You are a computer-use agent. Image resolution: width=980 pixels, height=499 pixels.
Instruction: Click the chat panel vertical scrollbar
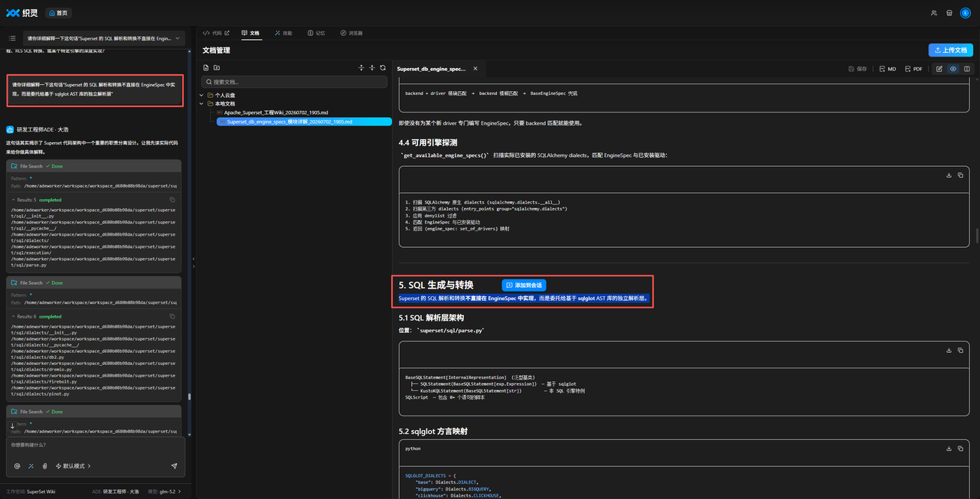click(x=188, y=397)
